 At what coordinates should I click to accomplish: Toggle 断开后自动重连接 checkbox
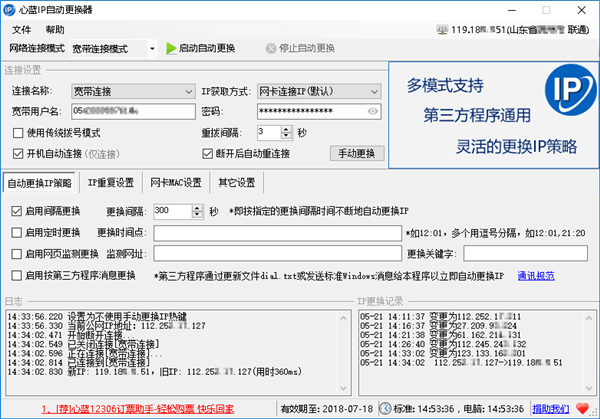(207, 154)
